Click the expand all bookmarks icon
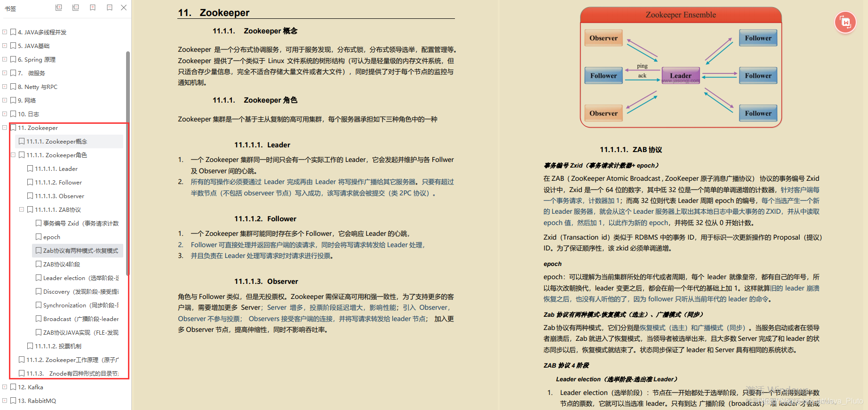 click(59, 8)
